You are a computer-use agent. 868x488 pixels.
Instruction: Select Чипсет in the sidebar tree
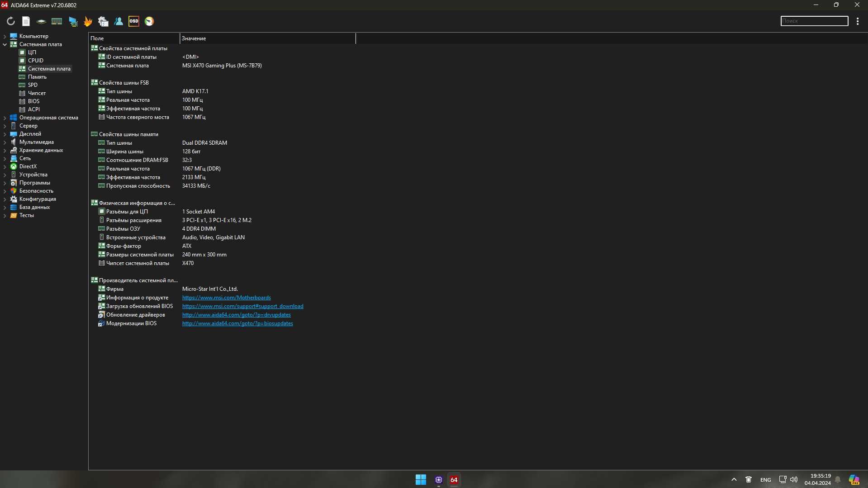pyautogui.click(x=37, y=93)
